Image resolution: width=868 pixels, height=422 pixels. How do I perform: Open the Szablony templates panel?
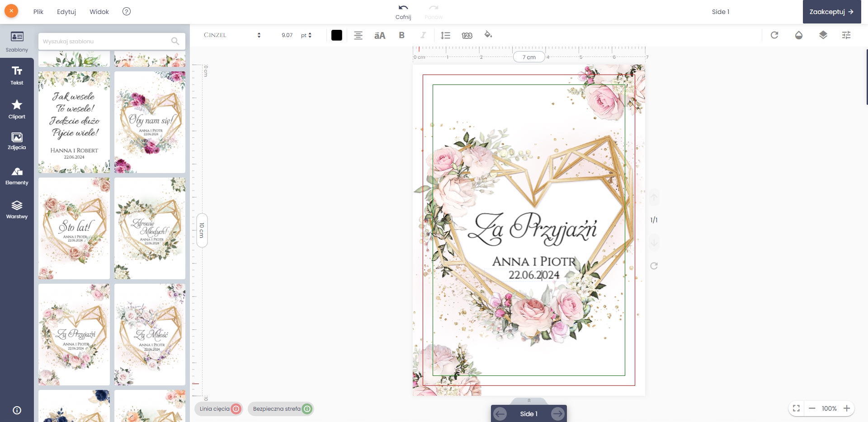[17, 41]
